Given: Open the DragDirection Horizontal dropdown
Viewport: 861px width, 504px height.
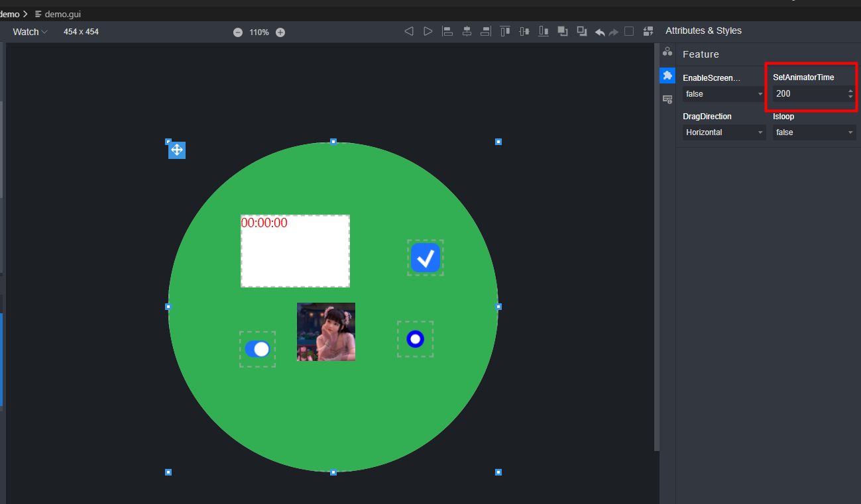Looking at the screenshot, I should click(x=724, y=132).
